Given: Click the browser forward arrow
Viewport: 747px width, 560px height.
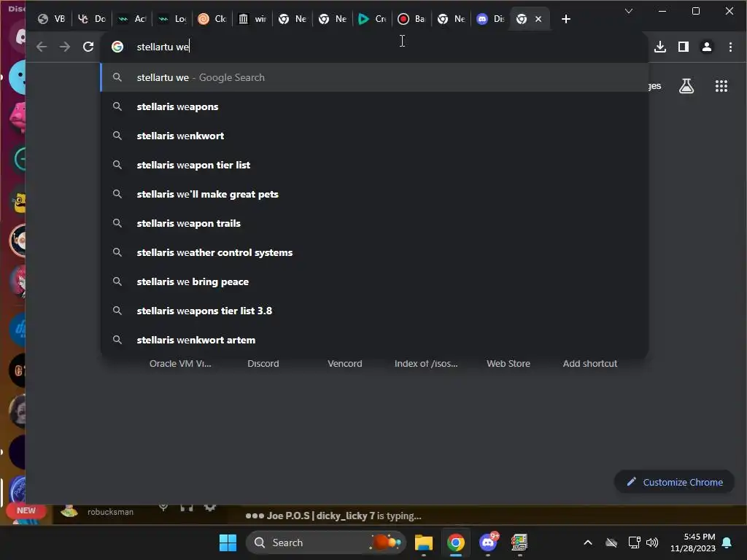Looking at the screenshot, I should (x=65, y=47).
